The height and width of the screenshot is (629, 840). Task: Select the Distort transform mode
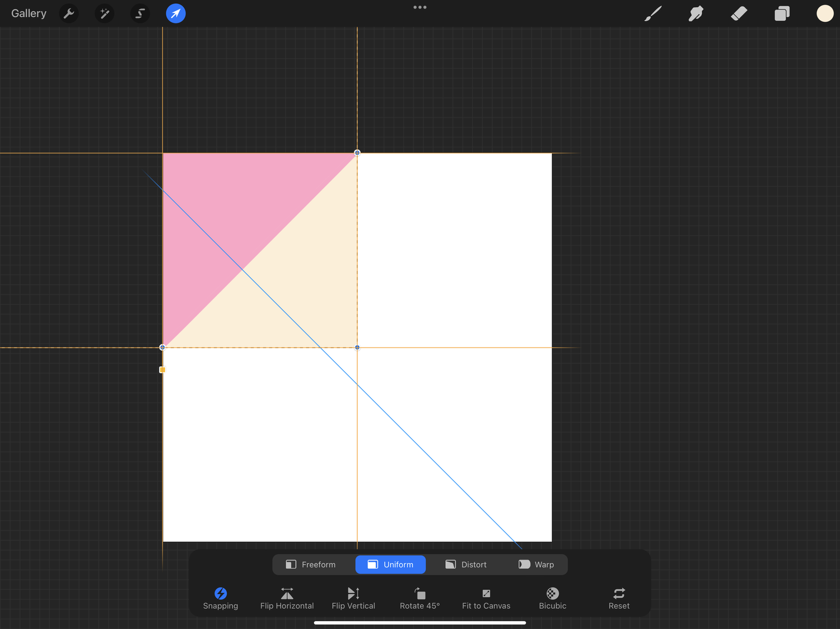tap(465, 564)
